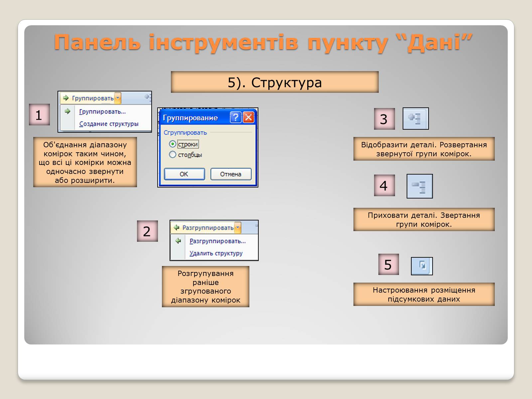
Task: Expand the Группировать dropdown arrow
Action: 118,98
